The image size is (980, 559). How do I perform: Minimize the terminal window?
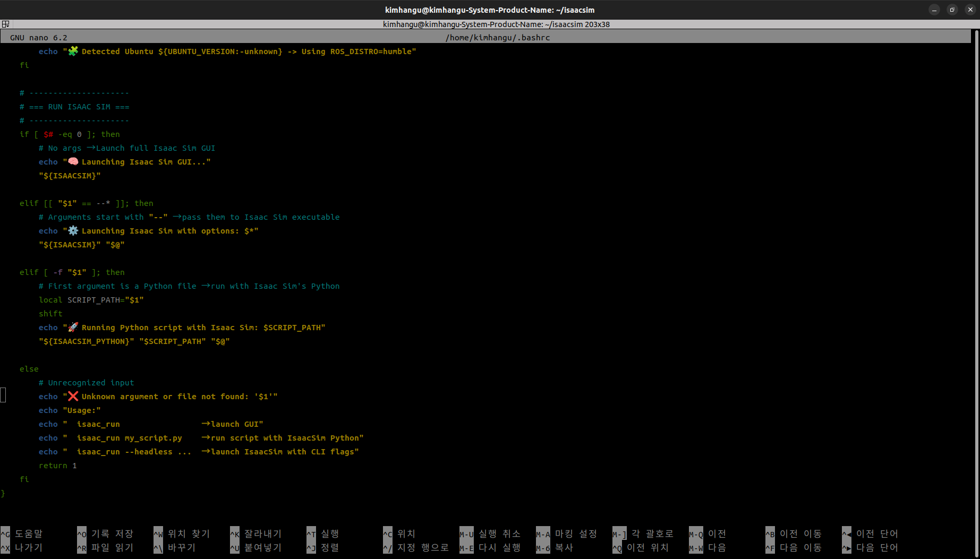pos(934,10)
